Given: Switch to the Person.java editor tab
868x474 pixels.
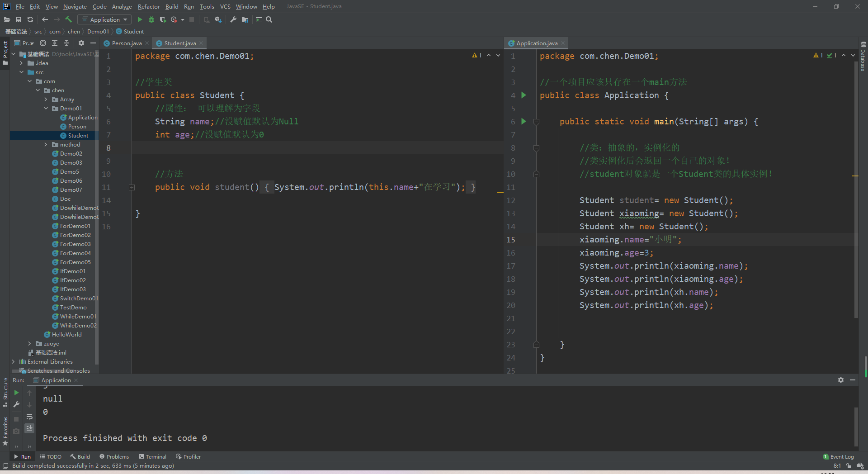Looking at the screenshot, I should (x=126, y=43).
